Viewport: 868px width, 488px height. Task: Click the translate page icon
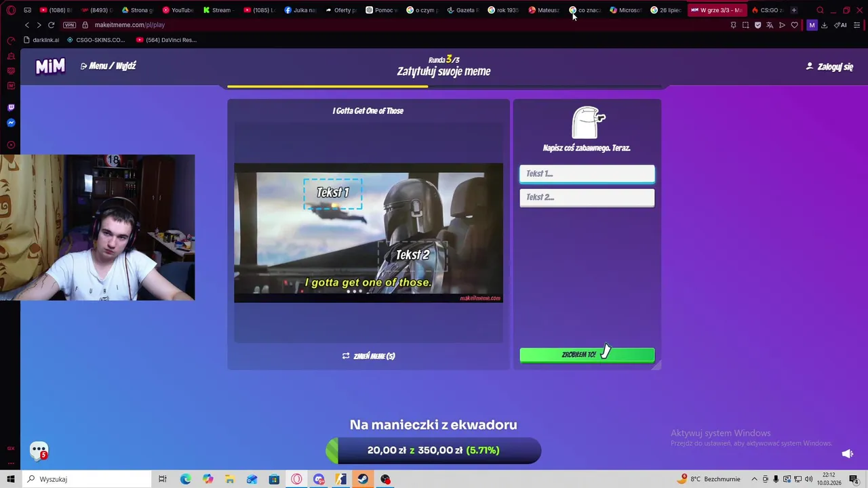tap(770, 25)
